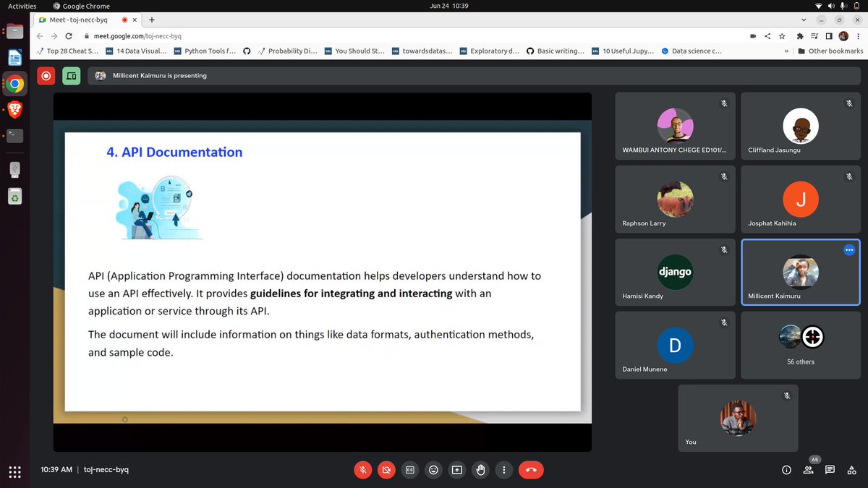The height and width of the screenshot is (488, 868).
Task: Open the three-dot more options menu
Action: (x=504, y=470)
